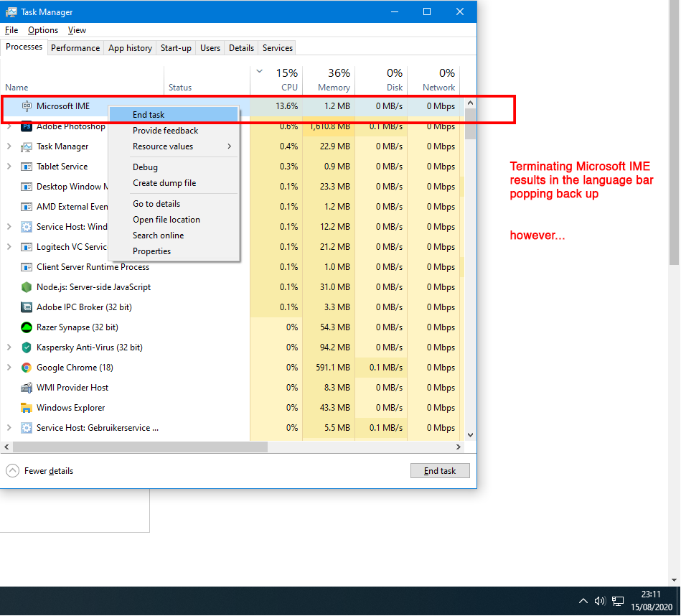Expand the Logitech VC Service group
The width and height of the screenshot is (681, 616).
[x=9, y=247]
